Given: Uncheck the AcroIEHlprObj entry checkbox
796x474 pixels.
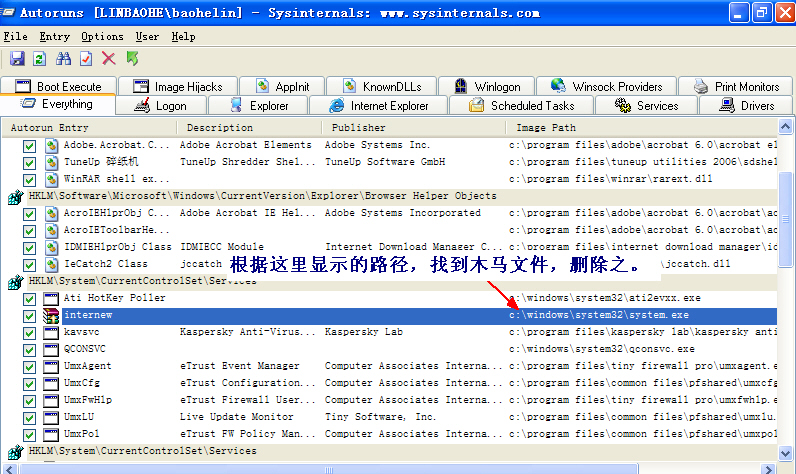Looking at the screenshot, I should (29, 214).
